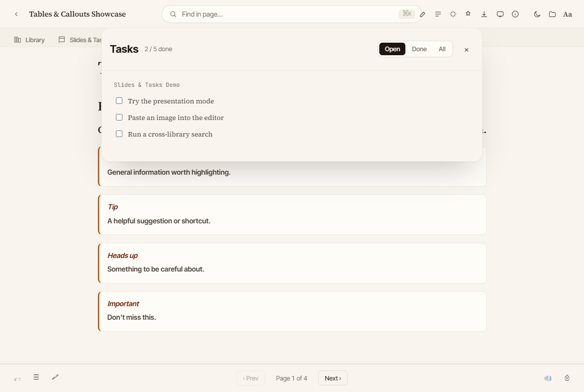Go to Next page
Image resolution: width=584 pixels, height=392 pixels.
(x=333, y=378)
